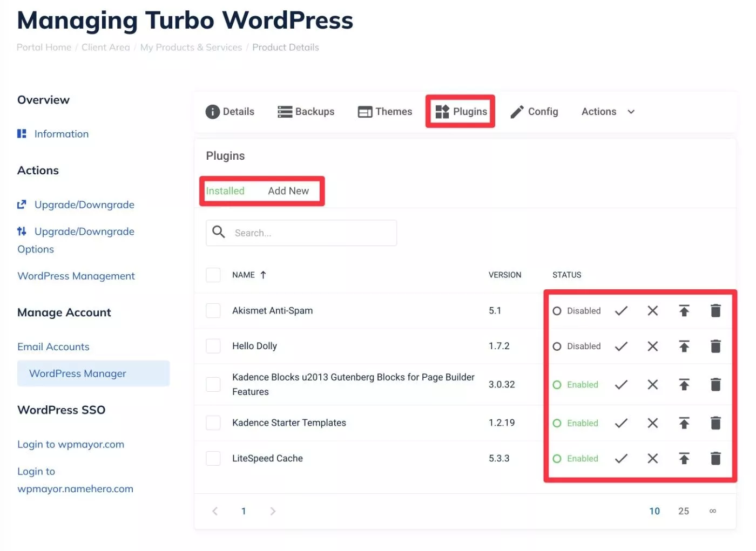This screenshot has height=551, width=756.
Task: Select page 1 in the pagination
Action: (x=244, y=511)
